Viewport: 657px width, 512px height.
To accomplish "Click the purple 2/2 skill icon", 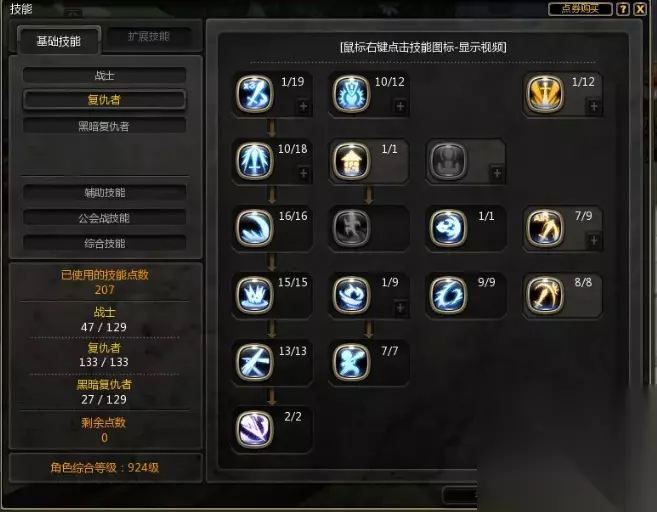I will point(255,429).
